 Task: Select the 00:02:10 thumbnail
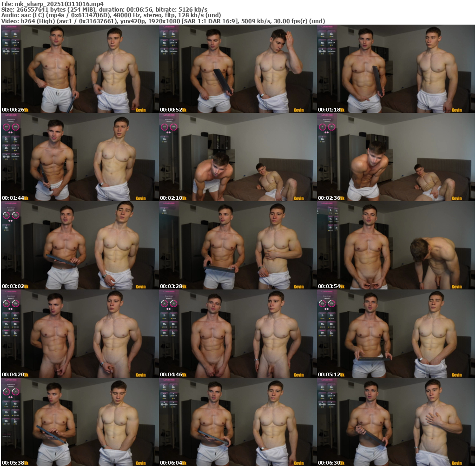238,157
